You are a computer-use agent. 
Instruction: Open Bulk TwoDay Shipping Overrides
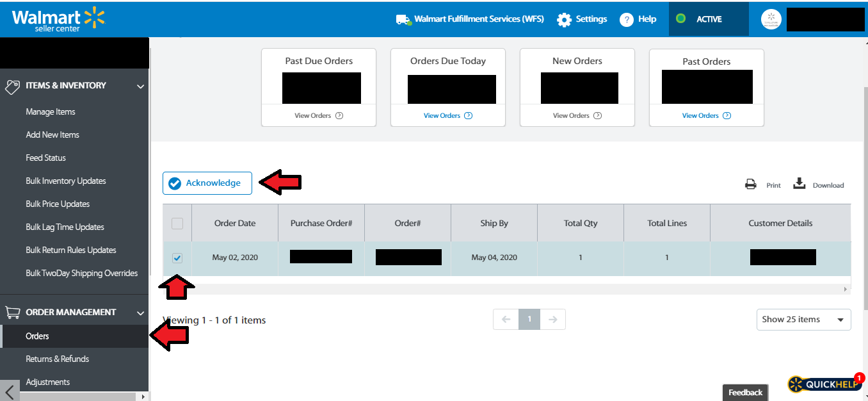(82, 273)
